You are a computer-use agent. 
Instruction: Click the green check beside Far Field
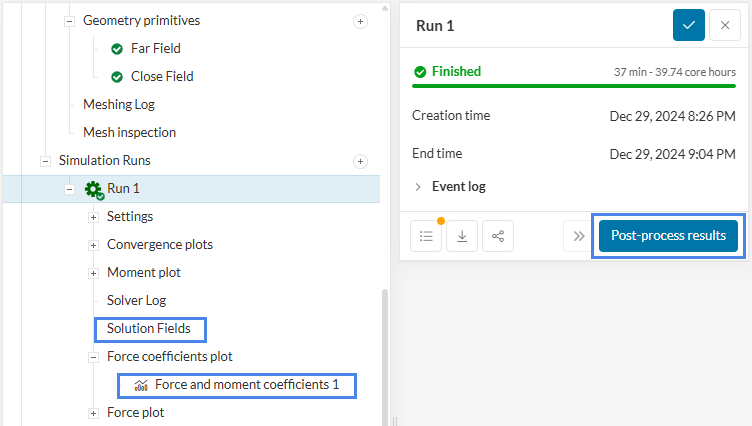(117, 48)
